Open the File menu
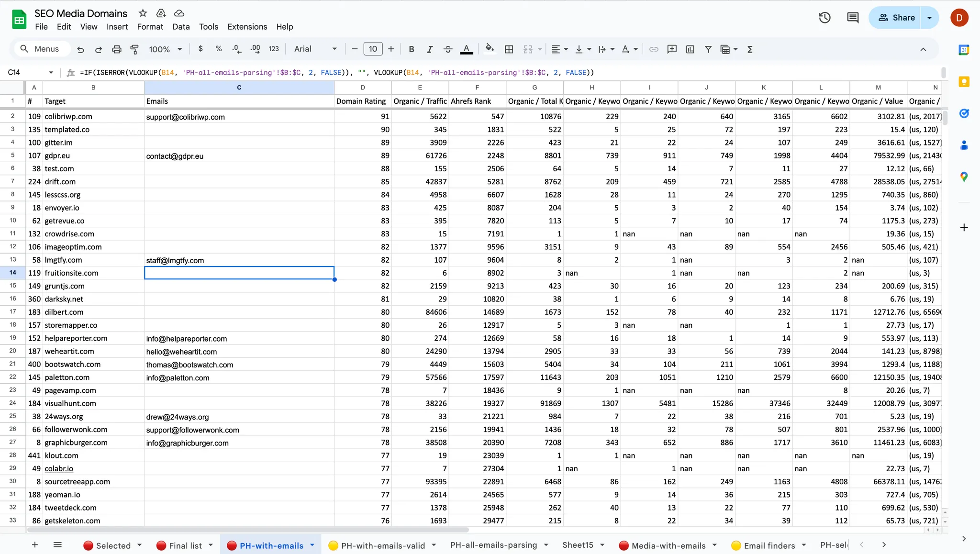980x554 pixels. coord(41,27)
